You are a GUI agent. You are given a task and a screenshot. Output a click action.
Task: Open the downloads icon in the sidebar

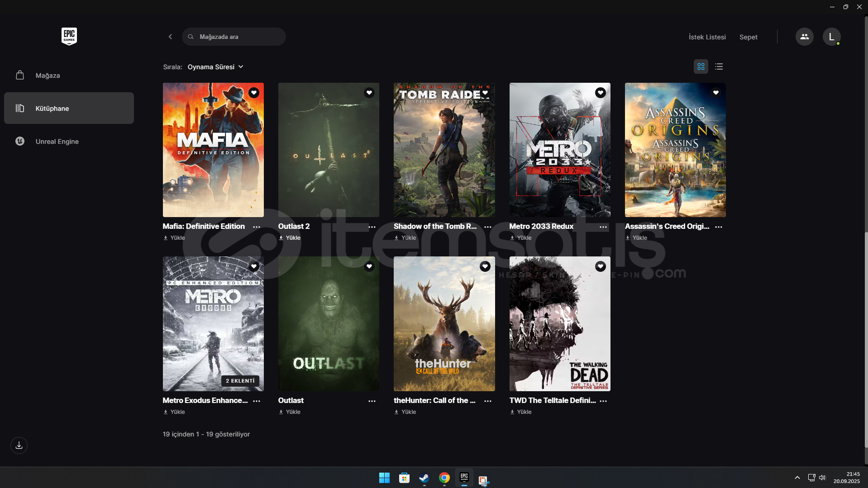19,445
